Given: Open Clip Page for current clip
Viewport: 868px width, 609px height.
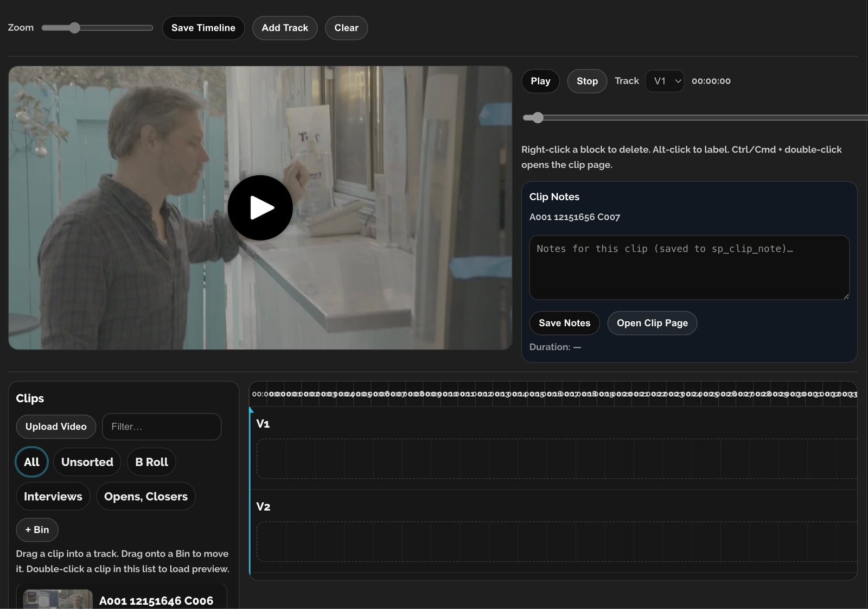Looking at the screenshot, I should coord(652,323).
